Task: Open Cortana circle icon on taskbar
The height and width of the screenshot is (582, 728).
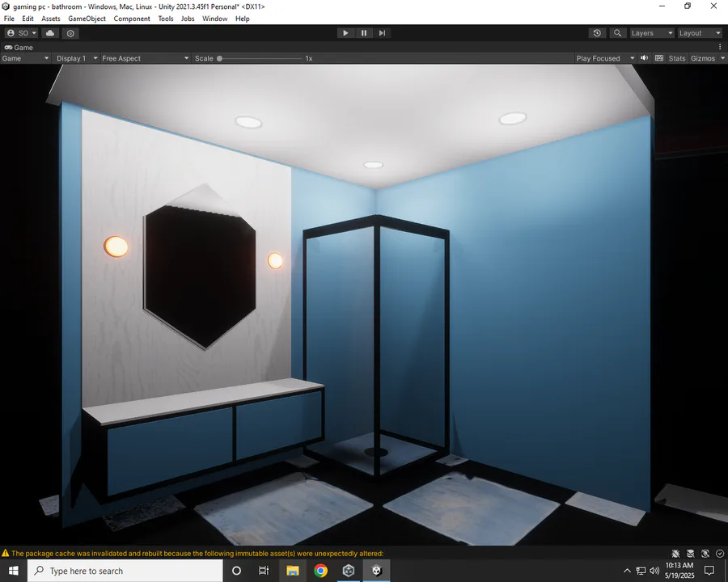Action: [236, 571]
